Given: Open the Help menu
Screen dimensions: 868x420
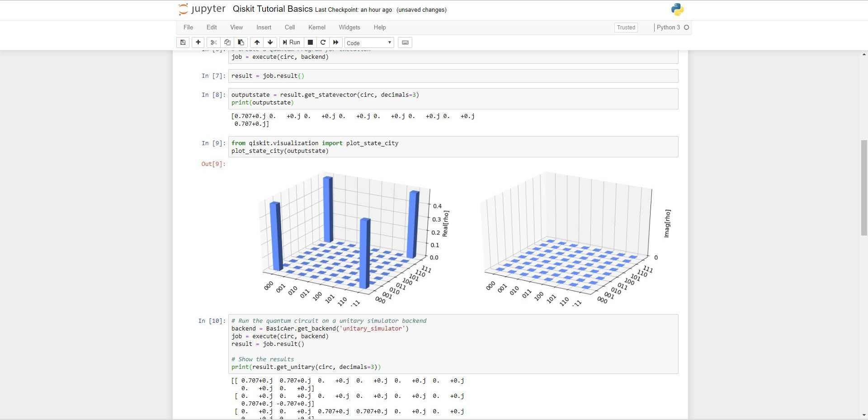Looking at the screenshot, I should [x=380, y=28].
